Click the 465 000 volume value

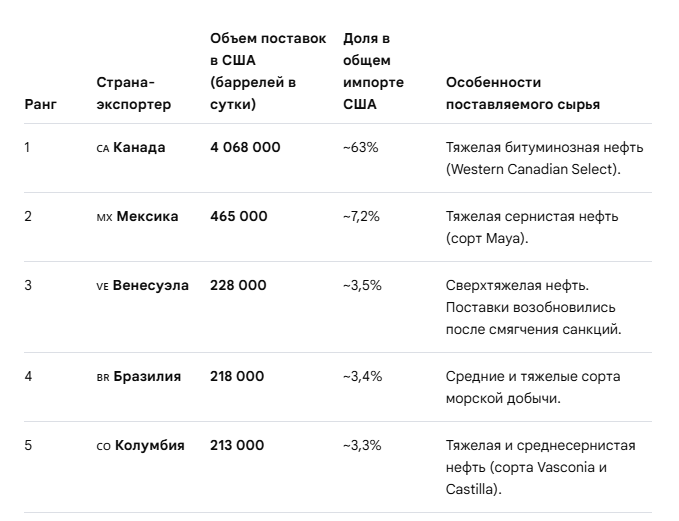point(239,217)
